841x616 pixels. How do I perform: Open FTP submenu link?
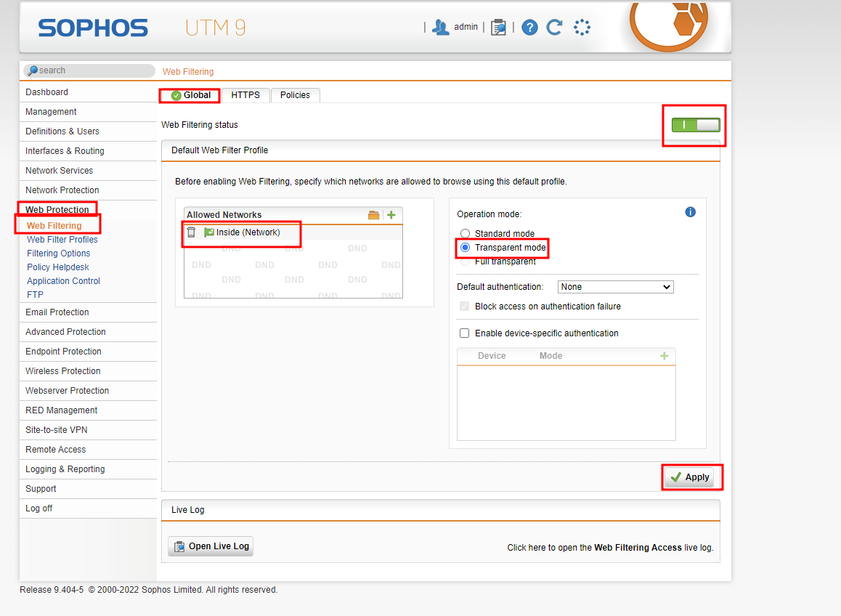(35, 295)
